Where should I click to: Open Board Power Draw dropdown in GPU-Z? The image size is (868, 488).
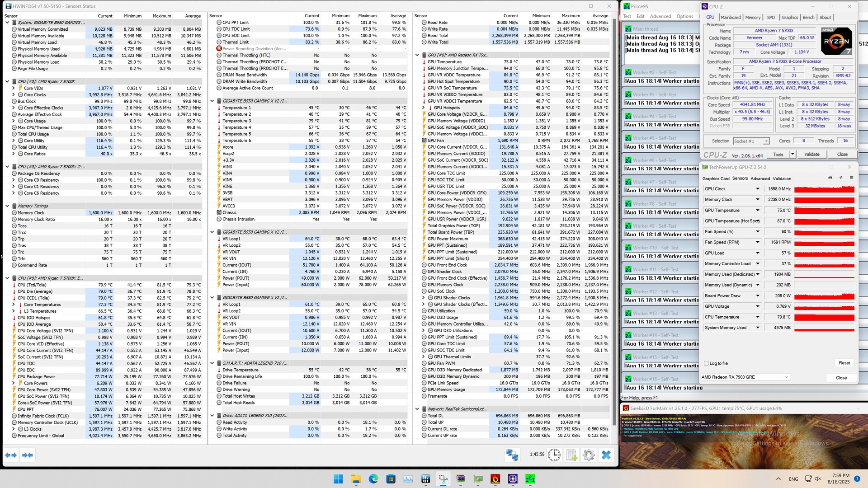point(758,296)
